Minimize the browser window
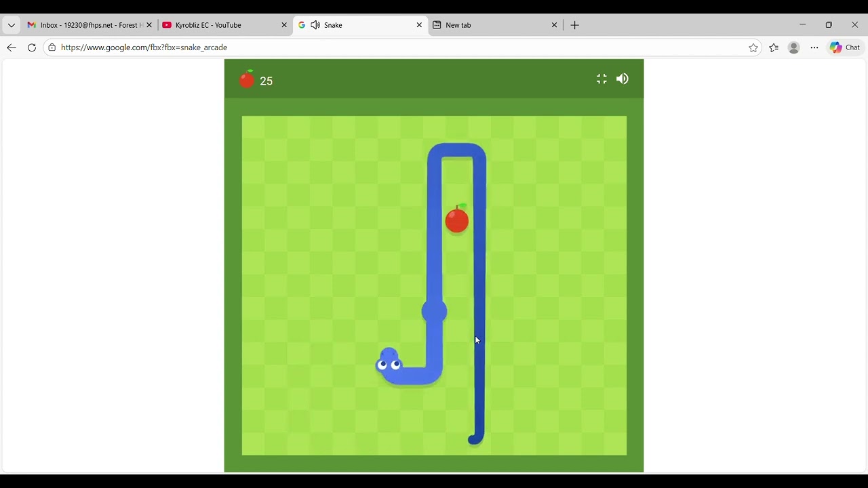The height and width of the screenshot is (488, 868). [802, 24]
